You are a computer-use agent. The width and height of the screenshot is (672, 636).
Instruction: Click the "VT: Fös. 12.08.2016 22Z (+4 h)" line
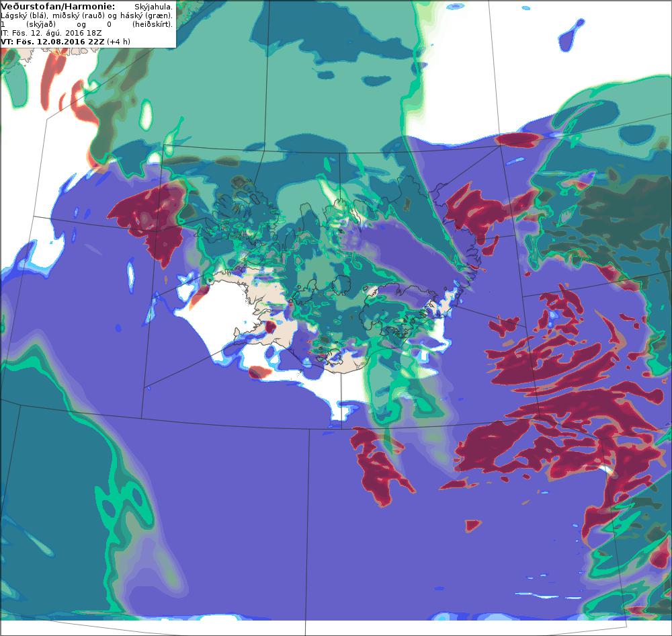(x=66, y=42)
